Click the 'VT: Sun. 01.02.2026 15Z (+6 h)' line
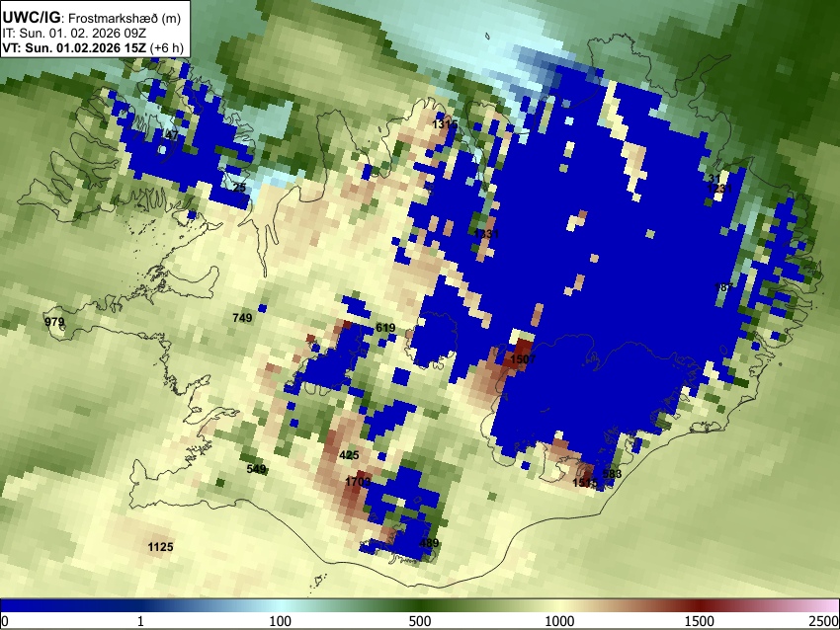The height and width of the screenshot is (630, 840). click(x=93, y=47)
